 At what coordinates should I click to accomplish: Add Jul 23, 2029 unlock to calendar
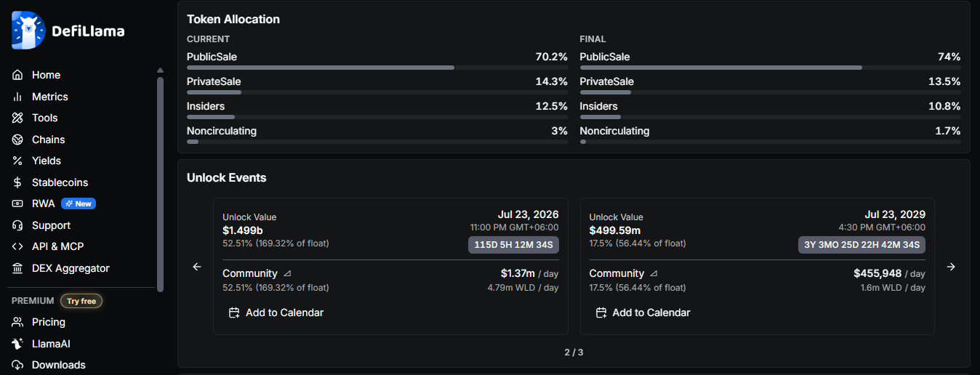(643, 312)
